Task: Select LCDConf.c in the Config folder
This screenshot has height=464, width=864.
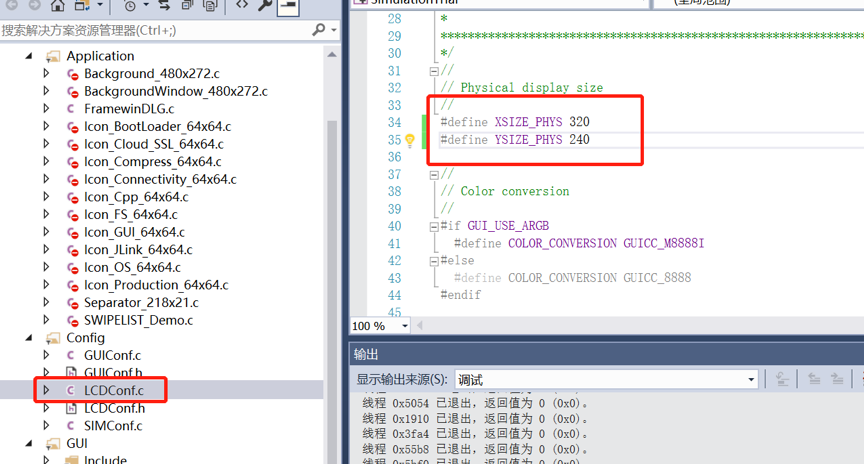Action: (x=114, y=391)
